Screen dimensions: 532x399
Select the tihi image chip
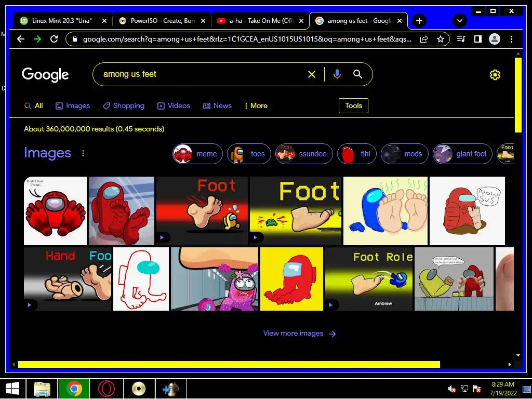(357, 154)
